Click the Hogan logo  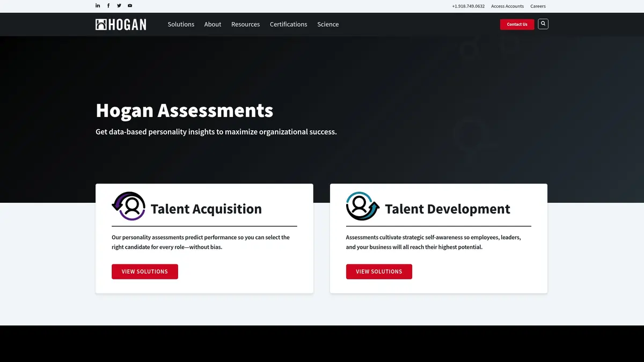pos(121,24)
